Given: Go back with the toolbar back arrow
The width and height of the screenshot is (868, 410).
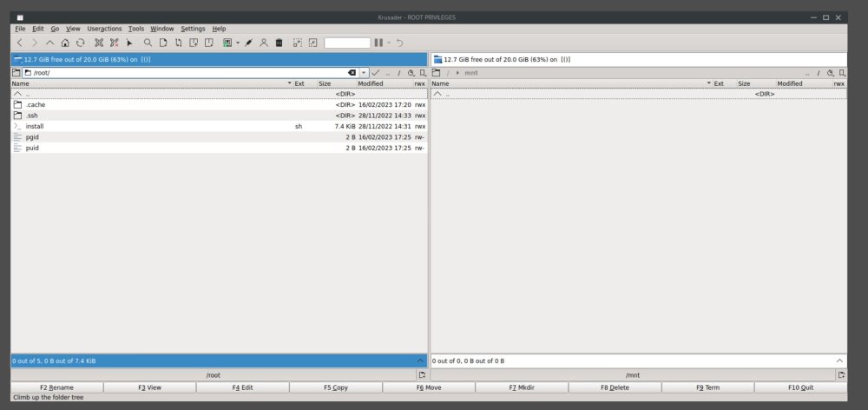Looking at the screenshot, I should tap(19, 43).
